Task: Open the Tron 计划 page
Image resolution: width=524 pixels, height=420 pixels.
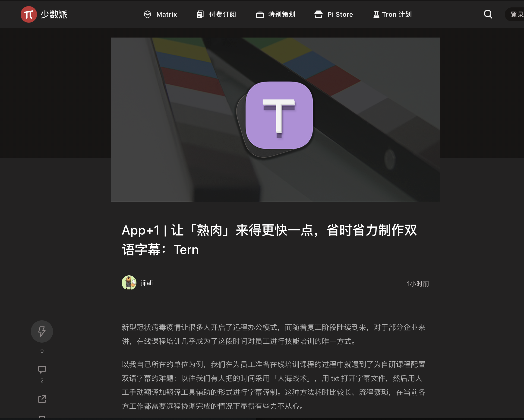Action: [397, 14]
